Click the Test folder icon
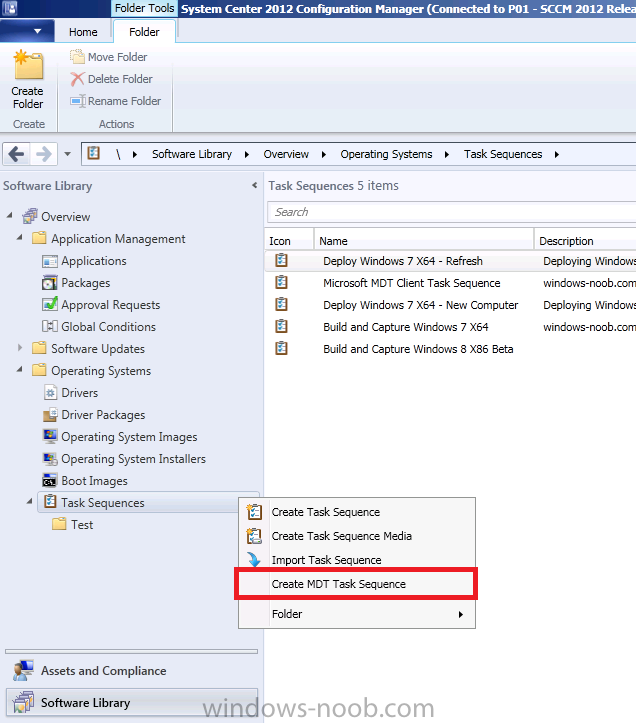The image size is (636, 723). [59, 524]
